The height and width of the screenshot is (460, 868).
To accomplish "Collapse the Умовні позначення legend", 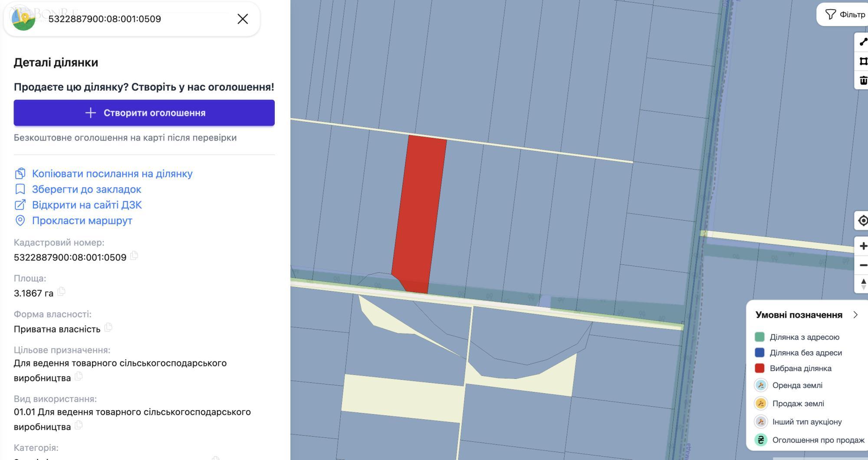I will pyautogui.click(x=855, y=315).
